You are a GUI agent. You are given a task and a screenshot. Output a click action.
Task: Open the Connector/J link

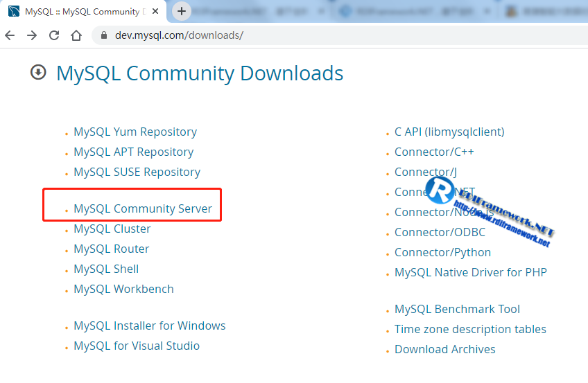(426, 172)
